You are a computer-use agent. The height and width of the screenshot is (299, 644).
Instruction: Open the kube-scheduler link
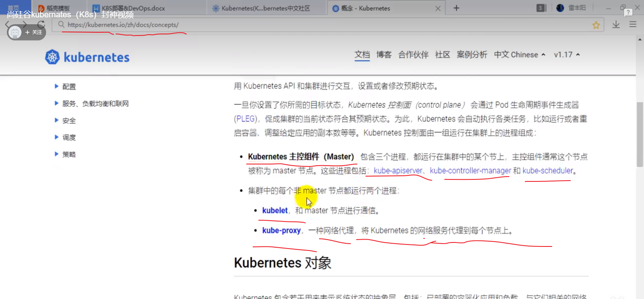click(547, 171)
